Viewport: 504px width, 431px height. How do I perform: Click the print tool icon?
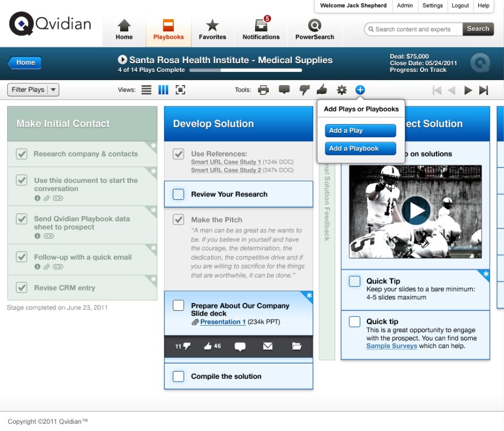(x=263, y=90)
